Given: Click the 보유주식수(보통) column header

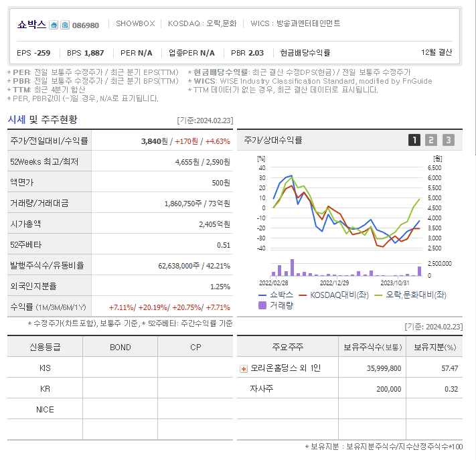Looking at the screenshot, I should tap(372, 347).
